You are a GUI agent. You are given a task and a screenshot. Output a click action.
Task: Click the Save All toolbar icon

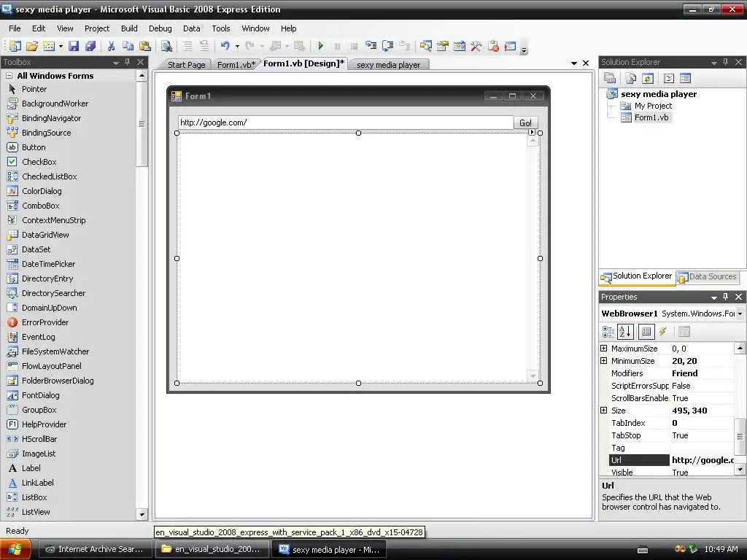point(90,46)
